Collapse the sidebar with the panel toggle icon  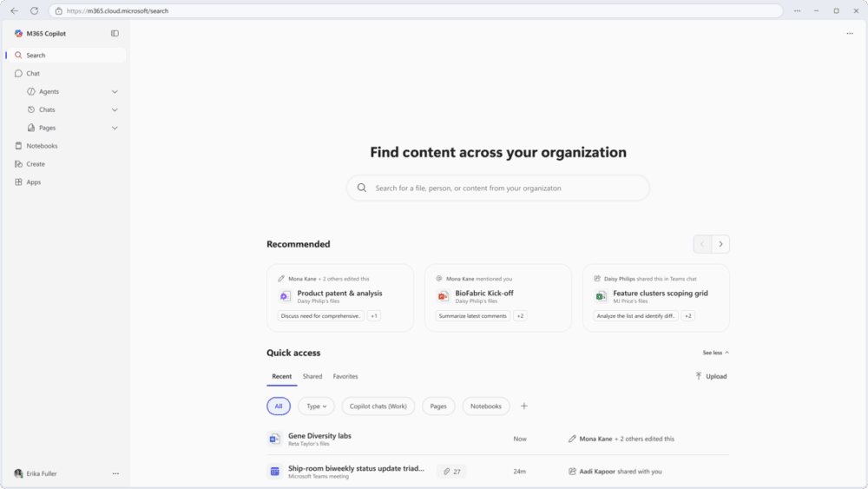coord(115,33)
